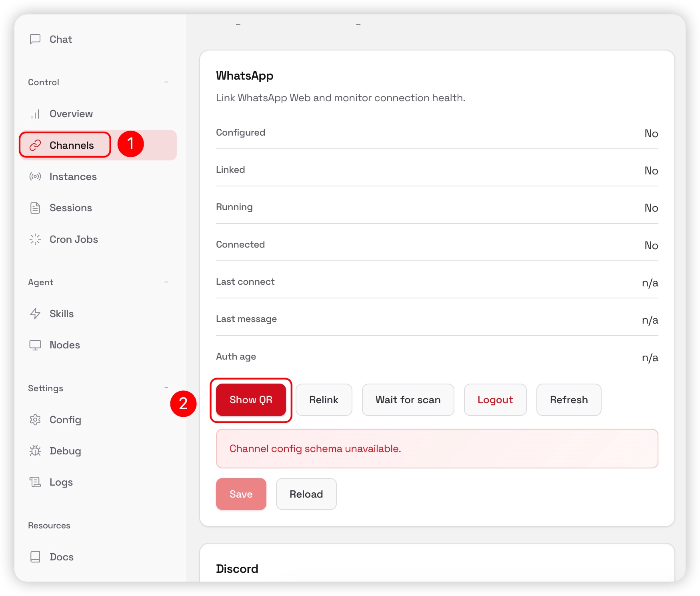This screenshot has height=596, width=700.
Task: Click the WhatsApp card heading
Action: (245, 76)
